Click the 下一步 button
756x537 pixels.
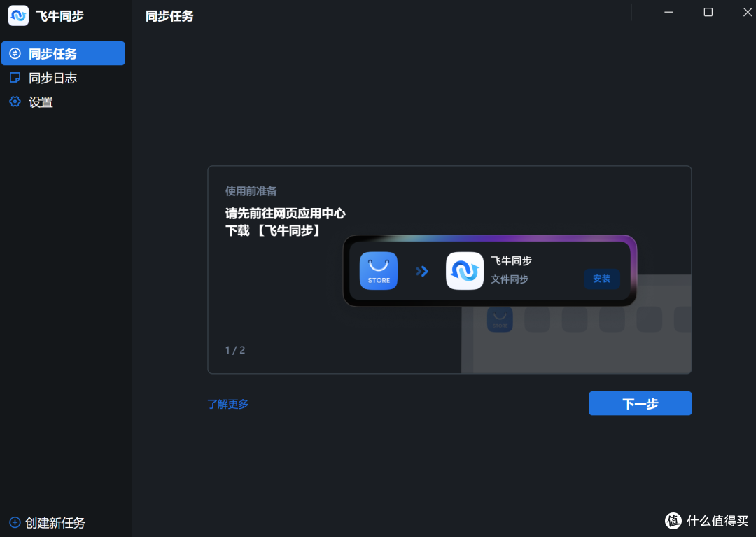pyautogui.click(x=640, y=403)
